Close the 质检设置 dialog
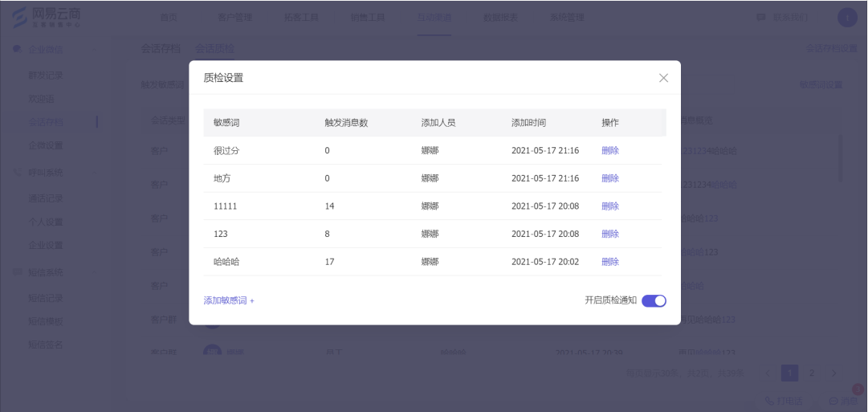 click(x=663, y=78)
